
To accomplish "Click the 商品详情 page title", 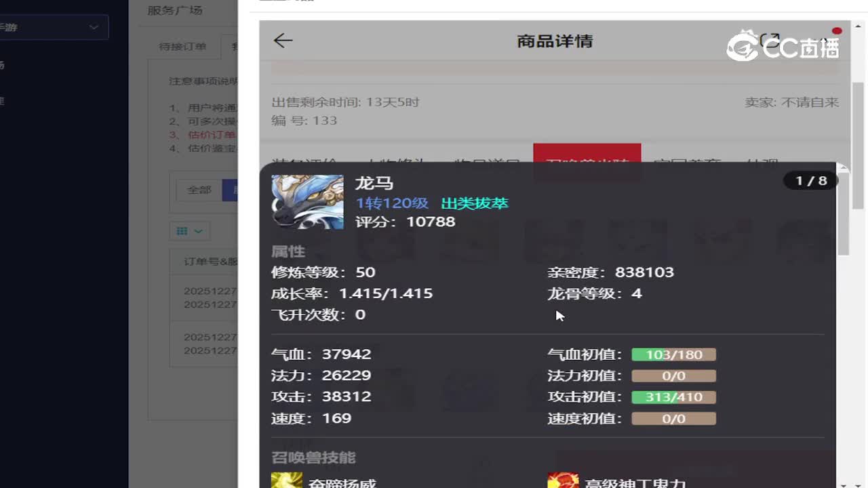I will [x=555, y=41].
